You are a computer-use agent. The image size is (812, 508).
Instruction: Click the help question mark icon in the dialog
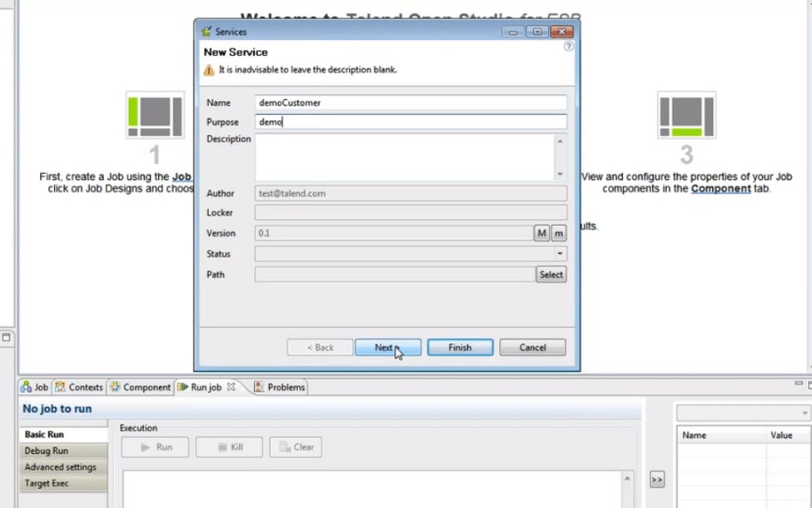coord(569,47)
